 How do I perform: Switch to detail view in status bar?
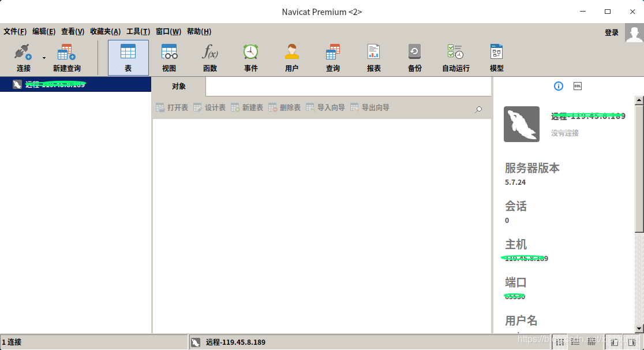click(575, 342)
